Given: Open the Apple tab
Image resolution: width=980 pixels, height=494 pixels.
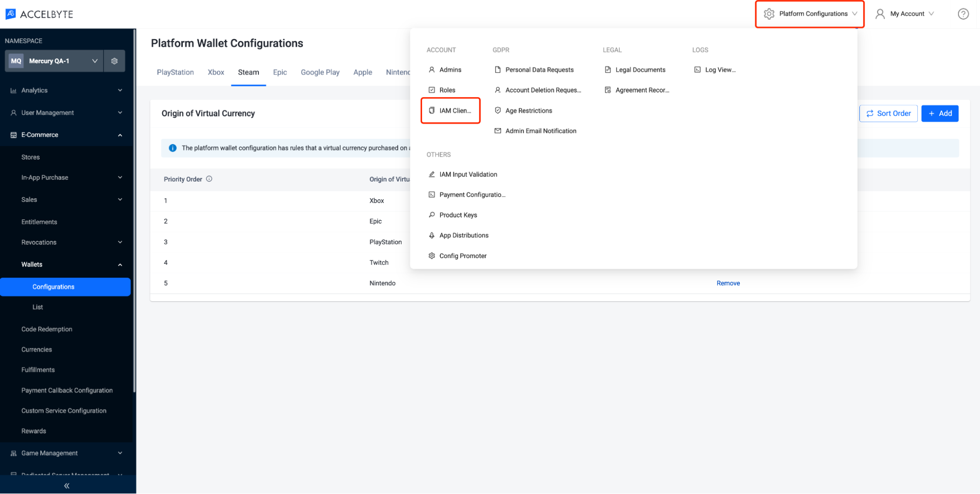Looking at the screenshot, I should 363,72.
